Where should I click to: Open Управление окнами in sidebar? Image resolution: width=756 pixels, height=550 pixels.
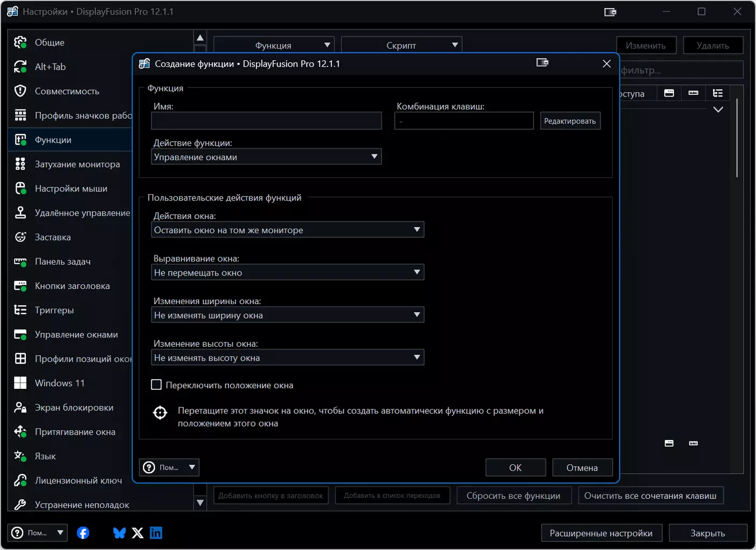point(70,334)
